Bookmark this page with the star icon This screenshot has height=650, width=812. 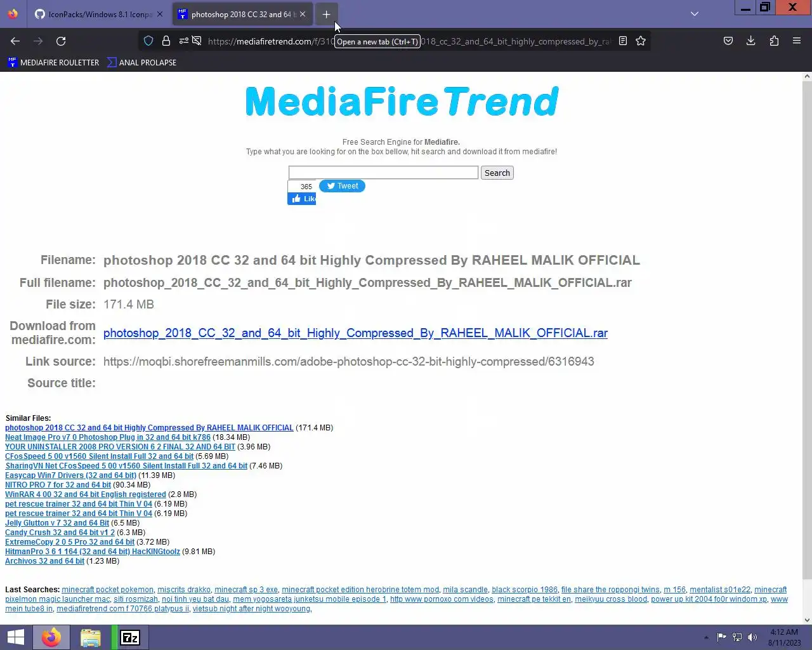tap(641, 41)
